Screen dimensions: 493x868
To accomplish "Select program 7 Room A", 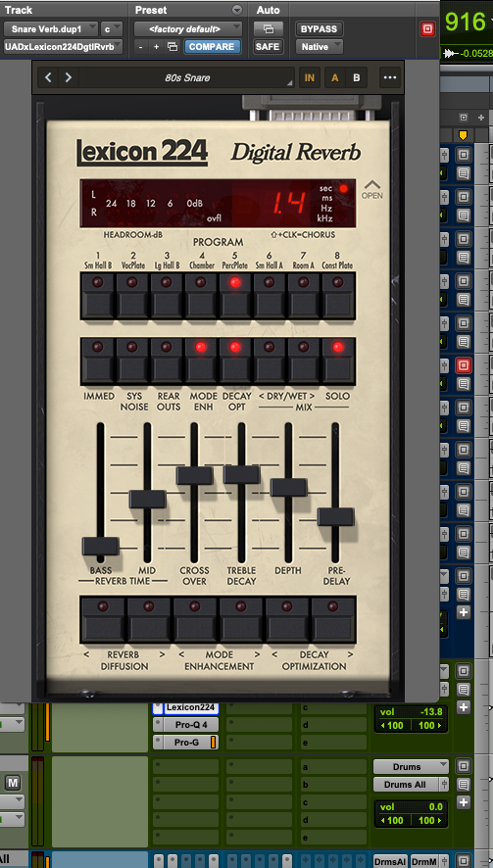I will 304,296.
